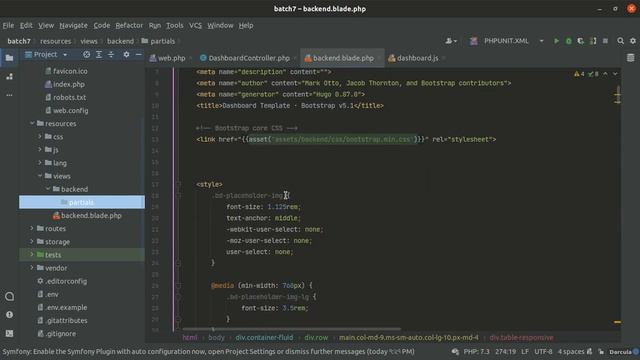Image resolution: width=640 pixels, height=360 pixels.
Task: Click the views breadcrumb in navigation bar
Action: point(89,41)
